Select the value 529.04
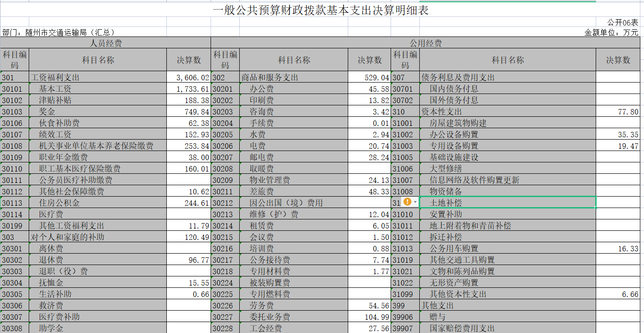 pos(369,78)
